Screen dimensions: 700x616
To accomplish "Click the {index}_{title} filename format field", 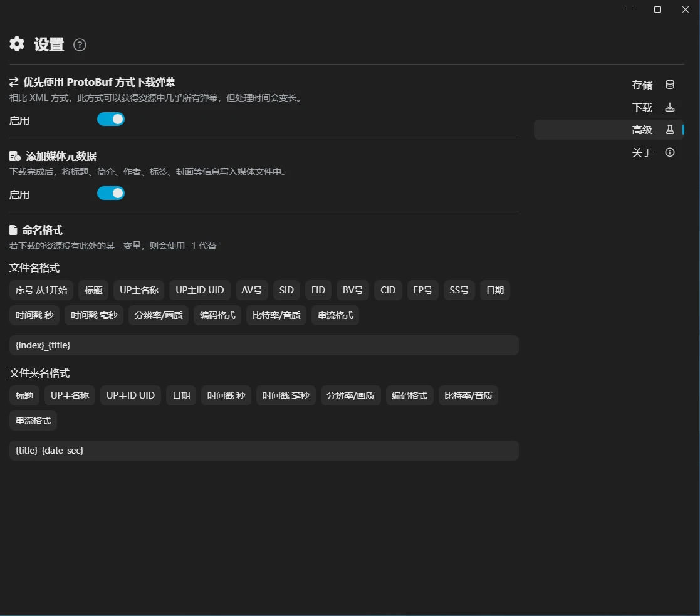I will pyautogui.click(x=264, y=345).
